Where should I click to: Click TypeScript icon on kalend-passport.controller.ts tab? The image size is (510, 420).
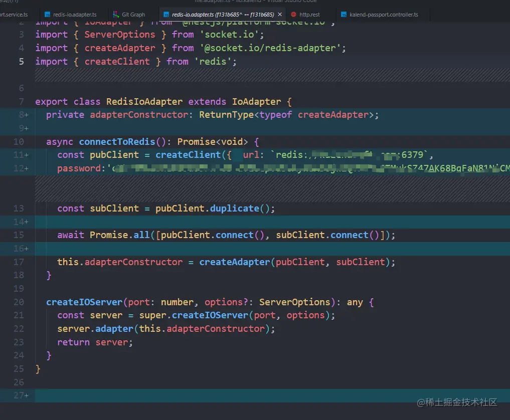344,15
